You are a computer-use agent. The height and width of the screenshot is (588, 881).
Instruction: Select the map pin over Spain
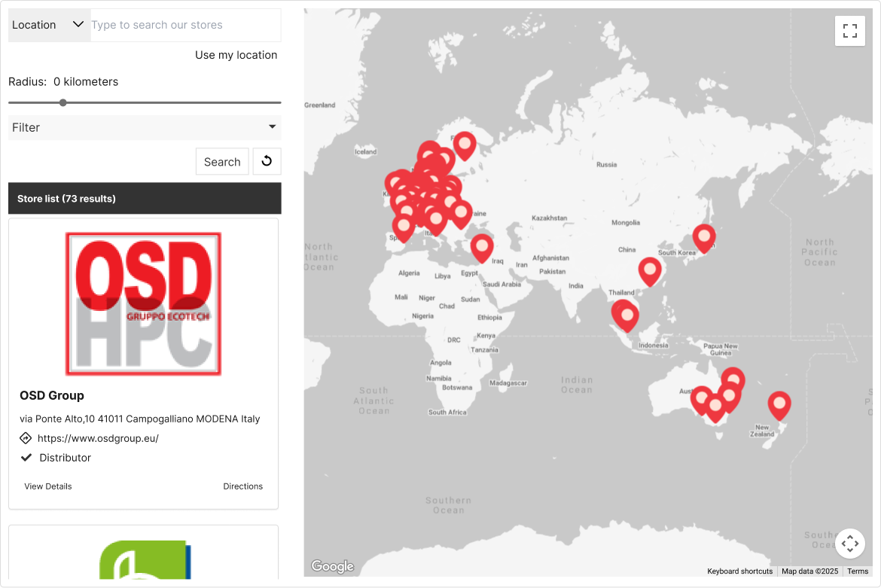pos(404,227)
